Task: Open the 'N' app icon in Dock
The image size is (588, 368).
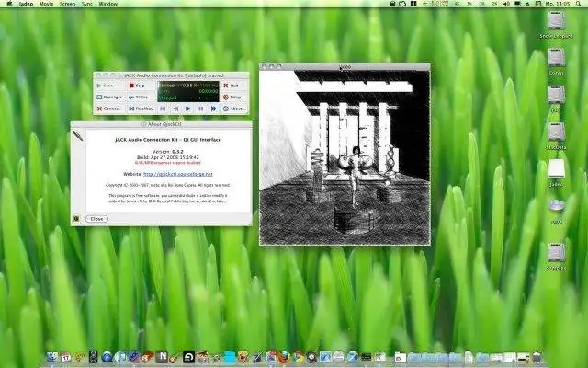Action: (x=162, y=357)
